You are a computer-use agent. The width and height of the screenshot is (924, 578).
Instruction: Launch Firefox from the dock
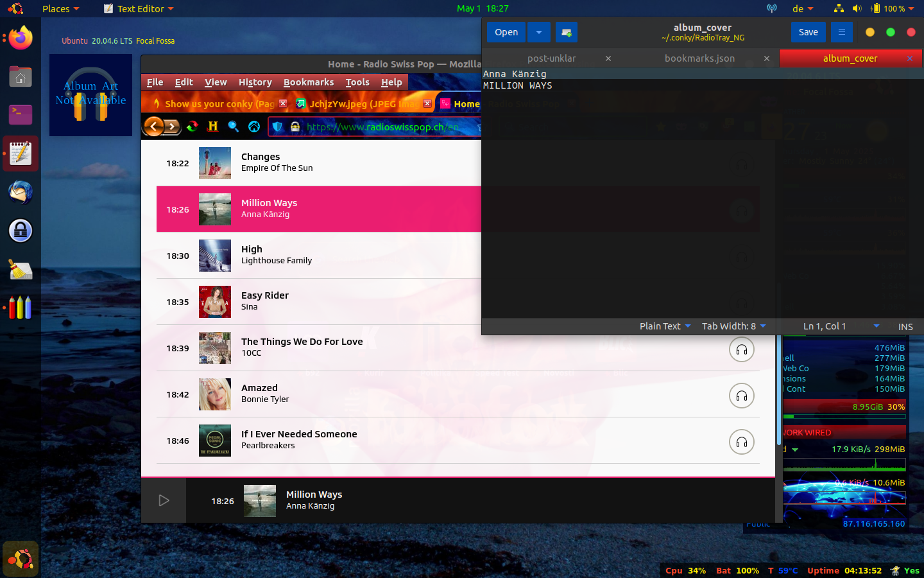21,38
